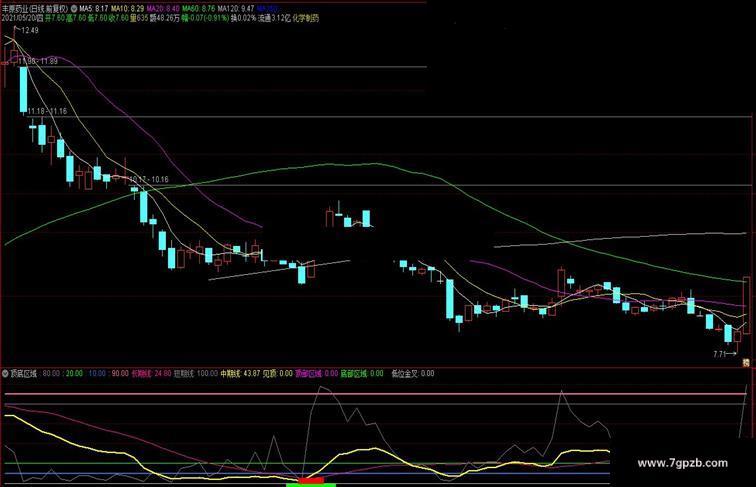Screen dimensions: 756x487
Task: Click the green 20.00 parameter value
Action: [x=74, y=373]
